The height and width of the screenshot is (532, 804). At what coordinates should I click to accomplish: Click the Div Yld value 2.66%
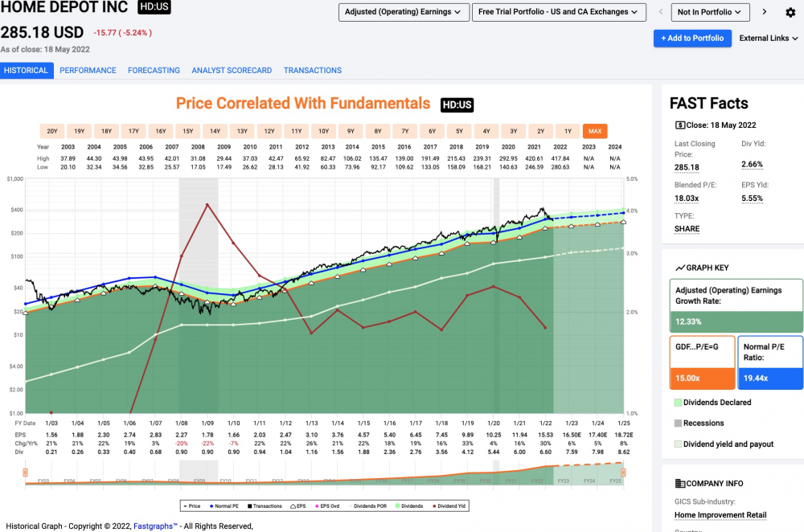[x=752, y=165]
